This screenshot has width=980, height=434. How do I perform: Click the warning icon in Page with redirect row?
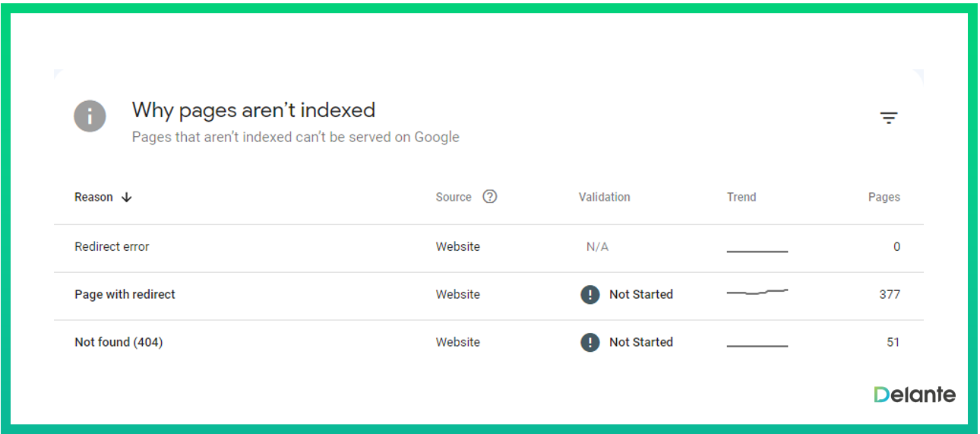(590, 295)
